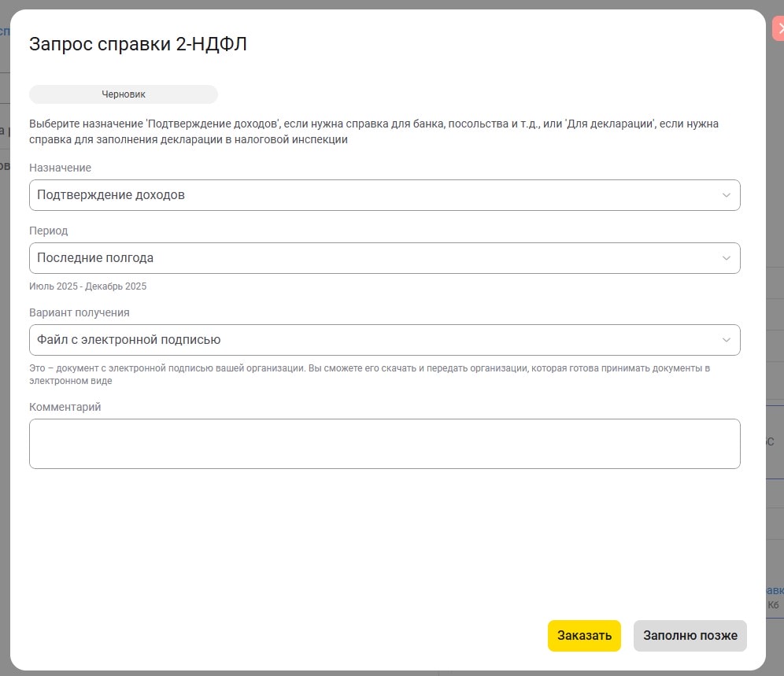Click the 'Заполню позже' button

[x=690, y=636]
